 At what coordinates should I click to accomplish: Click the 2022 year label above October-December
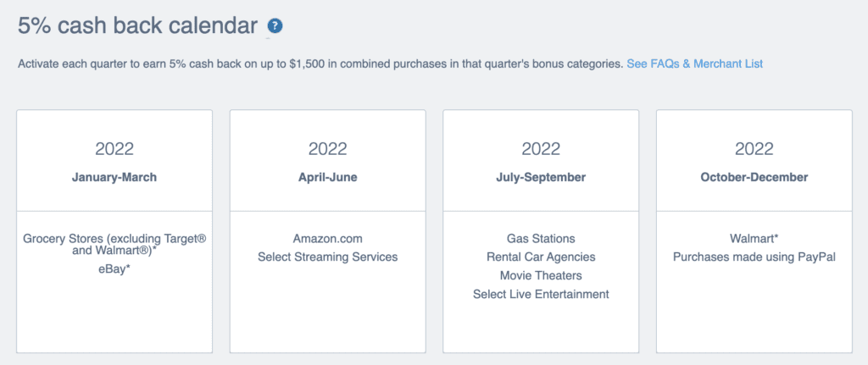click(x=754, y=149)
